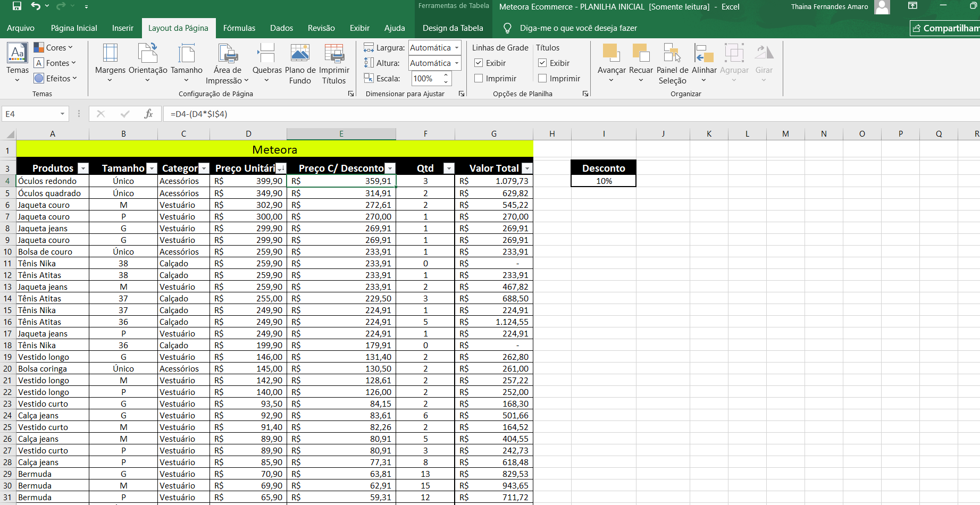
Task: Undo the last action
Action: [x=36, y=6]
